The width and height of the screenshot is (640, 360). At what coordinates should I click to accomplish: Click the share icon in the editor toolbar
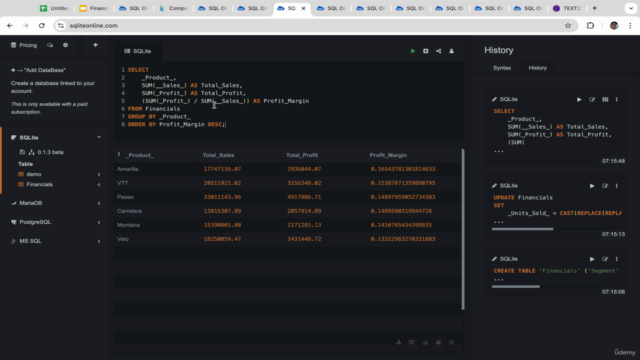point(438,51)
